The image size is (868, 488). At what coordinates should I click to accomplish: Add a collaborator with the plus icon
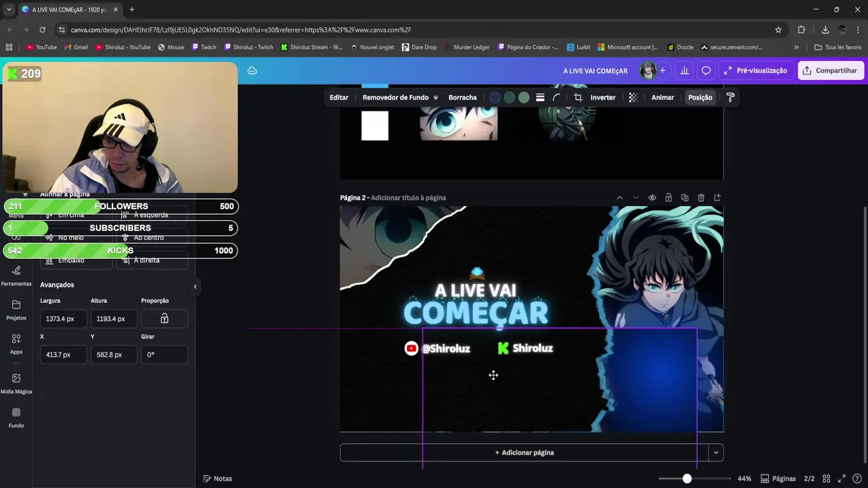click(x=663, y=70)
